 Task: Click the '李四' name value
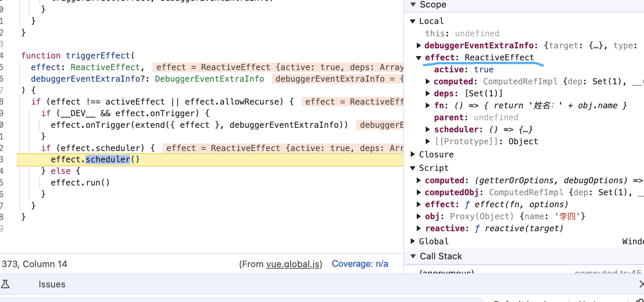click(567, 217)
